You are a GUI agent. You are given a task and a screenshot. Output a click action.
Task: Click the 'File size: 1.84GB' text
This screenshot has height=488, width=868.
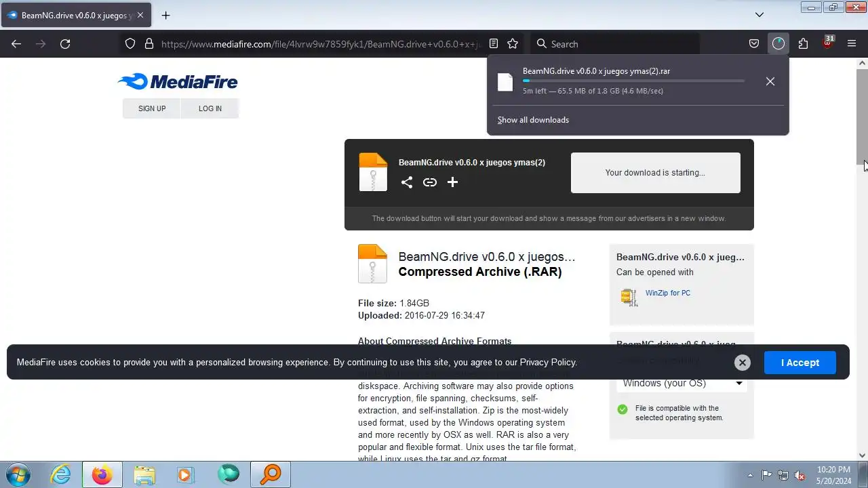pyautogui.click(x=393, y=303)
